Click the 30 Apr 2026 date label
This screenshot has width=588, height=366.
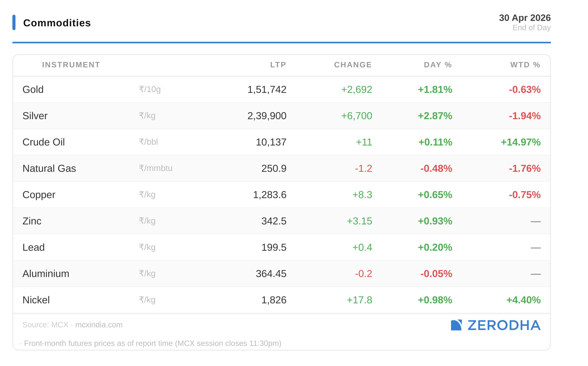click(x=525, y=18)
